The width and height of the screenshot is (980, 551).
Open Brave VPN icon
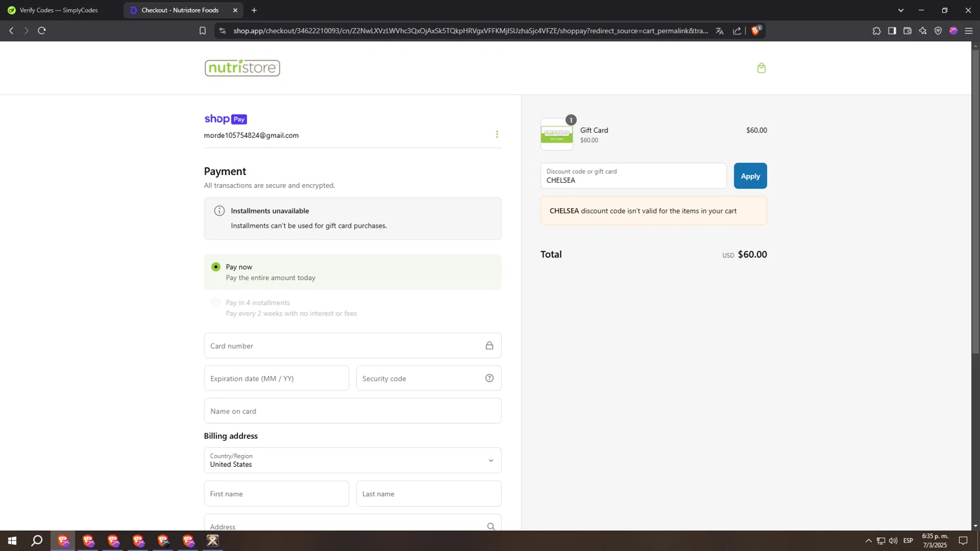pos(938,31)
